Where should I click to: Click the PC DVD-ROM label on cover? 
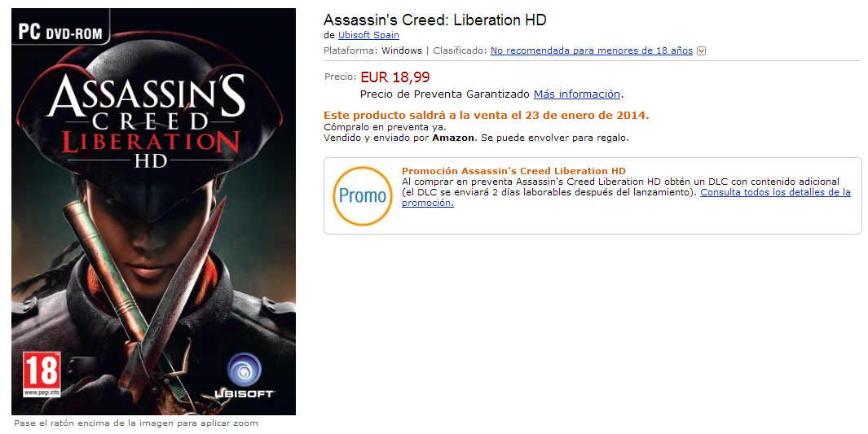pyautogui.click(x=60, y=32)
